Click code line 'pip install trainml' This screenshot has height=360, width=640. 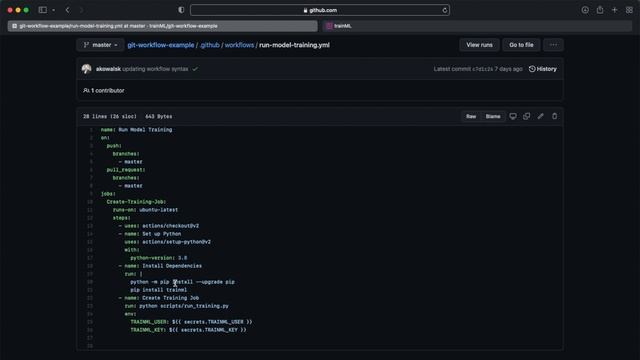pyautogui.click(x=158, y=290)
